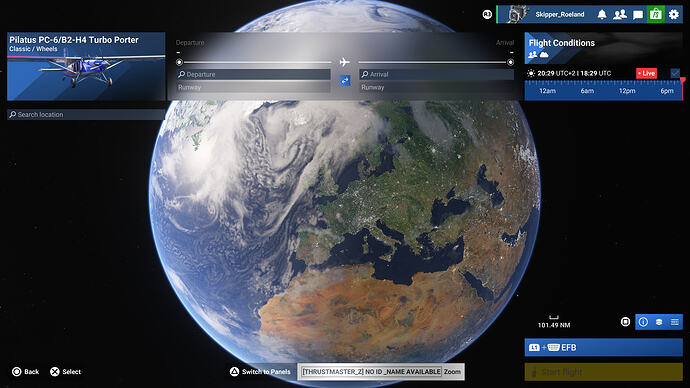Toggle the Live time checkbox

point(675,73)
